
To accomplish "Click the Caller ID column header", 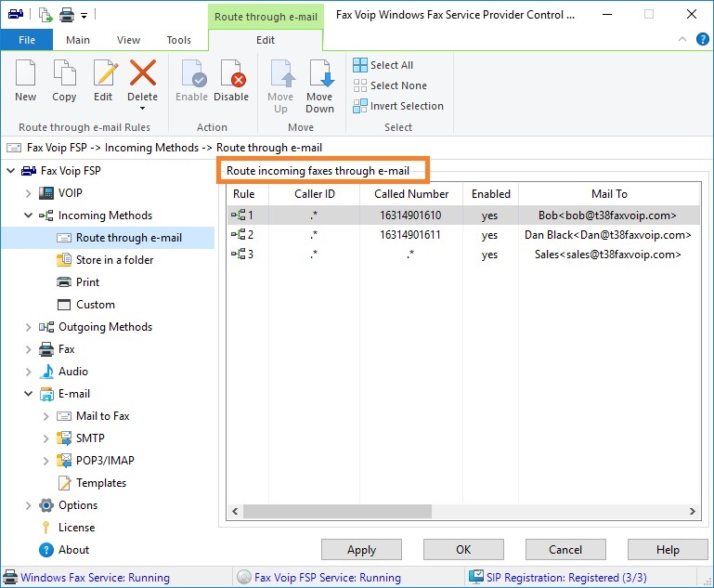I will click(x=314, y=194).
